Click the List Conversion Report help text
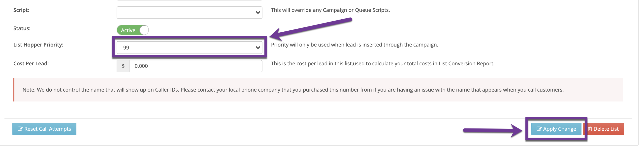 [383, 64]
